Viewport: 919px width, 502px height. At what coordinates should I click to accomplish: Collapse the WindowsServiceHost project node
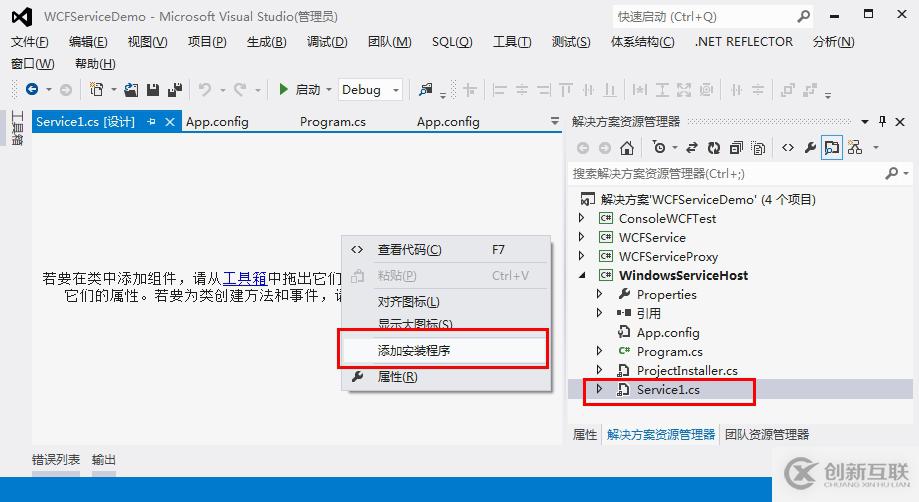(x=582, y=275)
